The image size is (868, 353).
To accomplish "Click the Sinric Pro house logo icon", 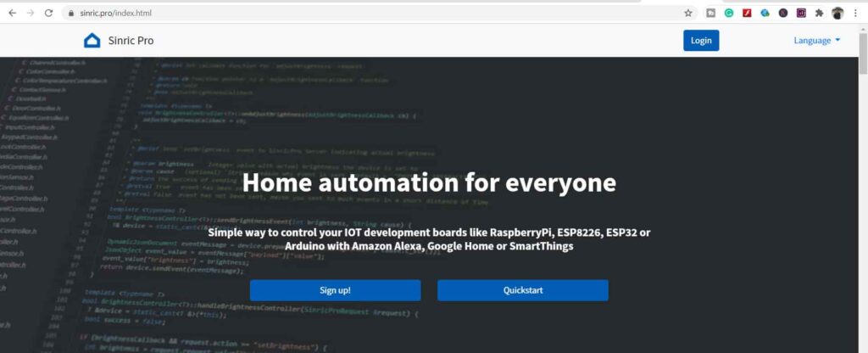I will point(92,40).
